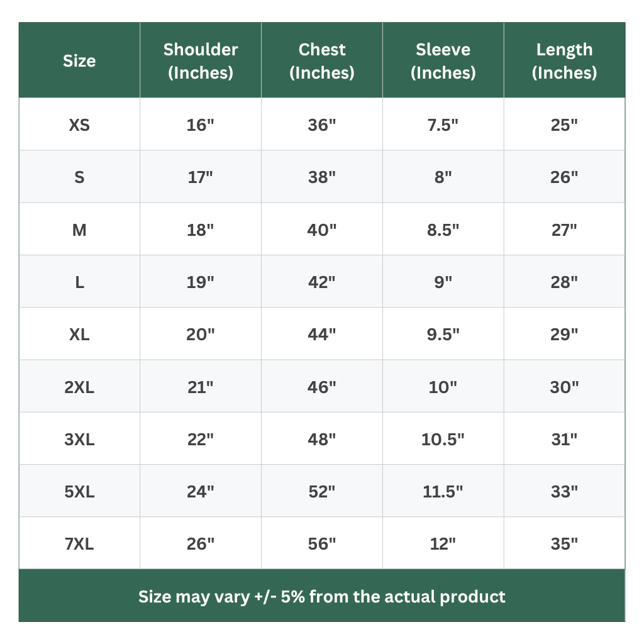The width and height of the screenshot is (644, 644).
Task: Click the 5XL row label
Action: (x=79, y=492)
